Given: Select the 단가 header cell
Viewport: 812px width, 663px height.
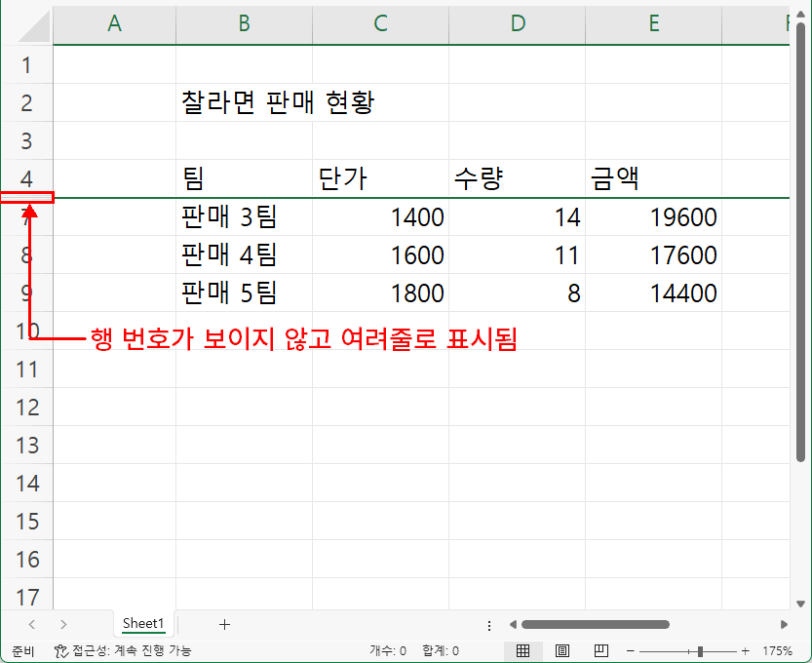Looking at the screenshot, I should coord(380,178).
